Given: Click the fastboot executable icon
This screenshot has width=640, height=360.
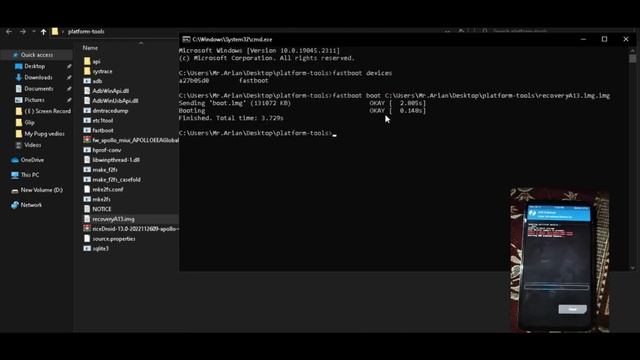Looking at the screenshot, I should [87, 130].
